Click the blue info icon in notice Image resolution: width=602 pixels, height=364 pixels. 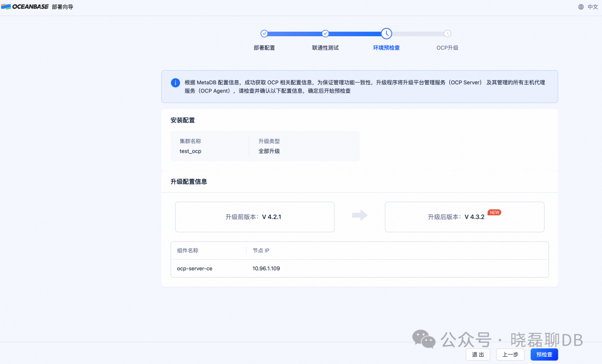[176, 82]
